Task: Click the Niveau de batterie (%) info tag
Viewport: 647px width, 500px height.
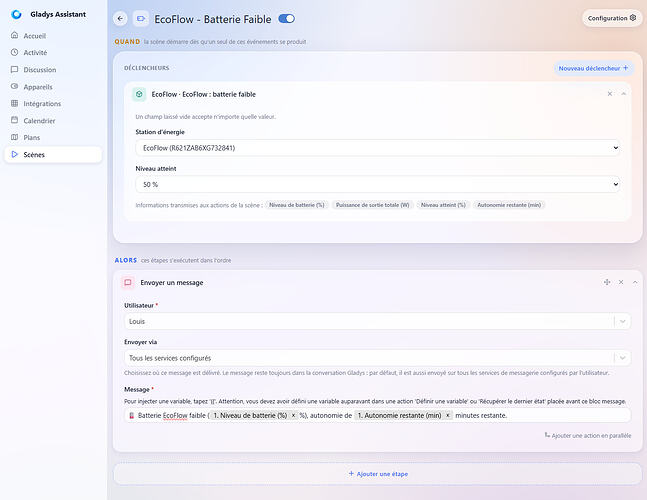Action: (x=297, y=205)
